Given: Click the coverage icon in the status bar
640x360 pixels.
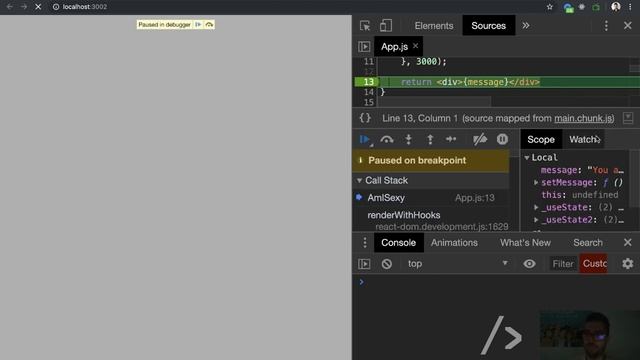Looking at the screenshot, I should click(628, 118).
